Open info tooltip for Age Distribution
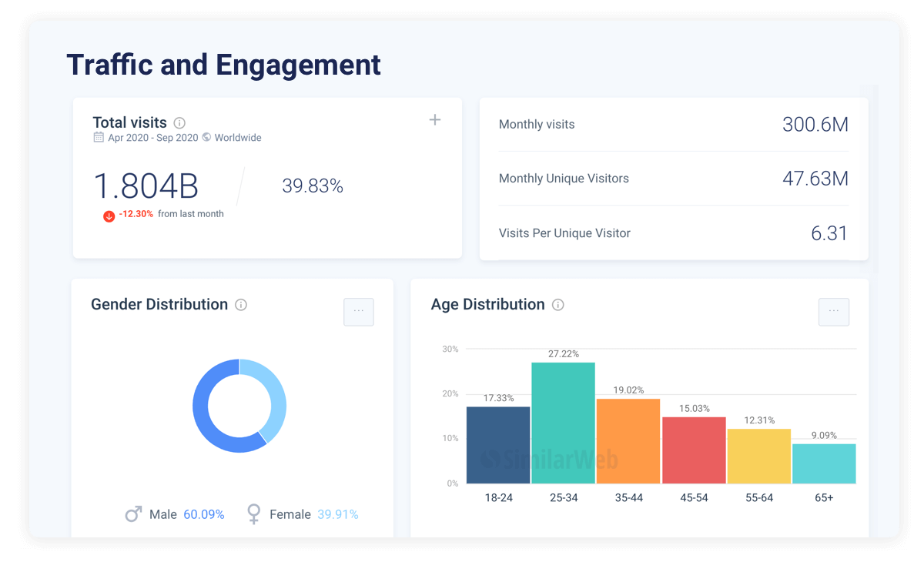This screenshot has height=562, width=924. click(558, 305)
